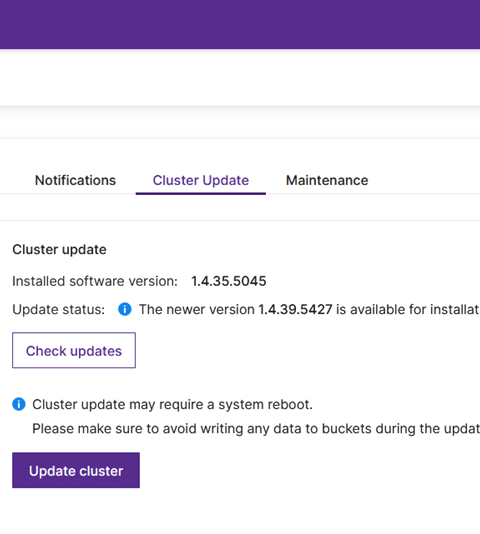The width and height of the screenshot is (480, 534).
Task: Click the 'Please make sure to avoid writing' notice
Action: point(256,429)
